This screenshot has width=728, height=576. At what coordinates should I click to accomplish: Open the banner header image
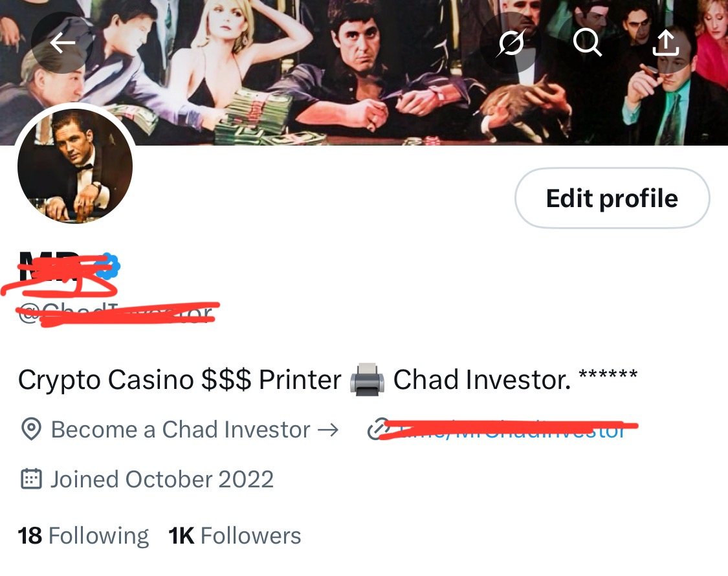tap(364, 72)
